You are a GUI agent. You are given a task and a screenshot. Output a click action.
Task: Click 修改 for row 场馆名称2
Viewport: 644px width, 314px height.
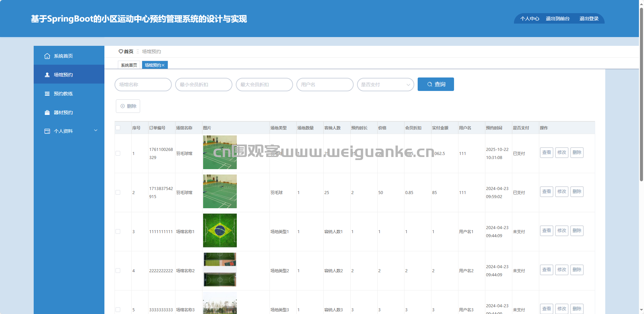562,270
